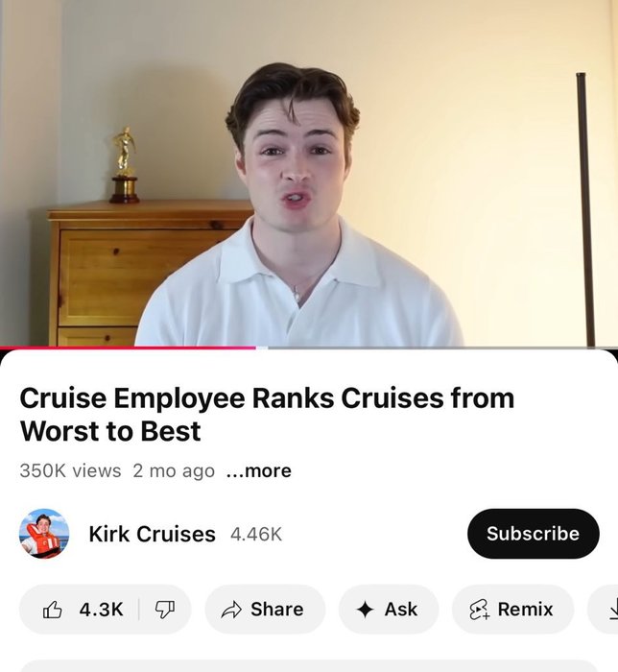Click the Ask button label

click(x=401, y=610)
